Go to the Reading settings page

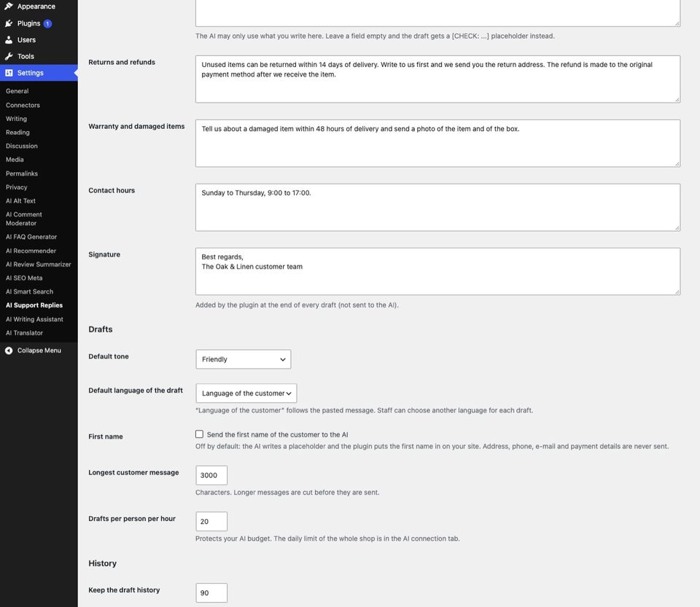[x=17, y=133]
